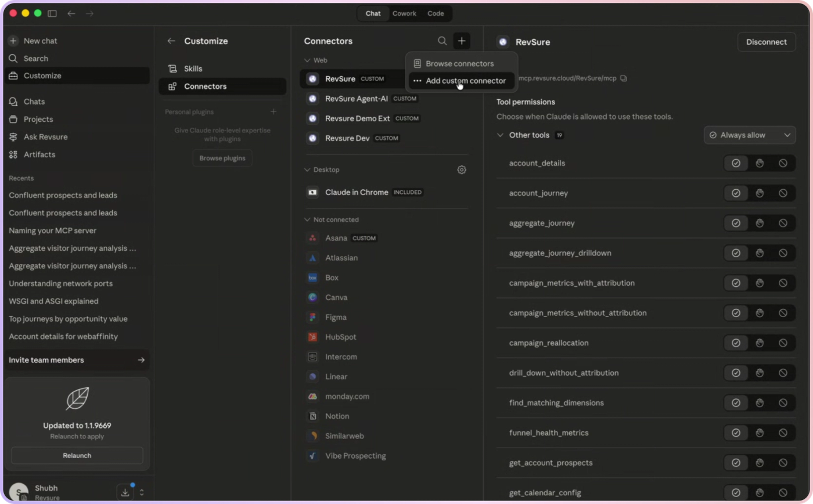The height and width of the screenshot is (504, 813).
Task: Open Desktop connectors settings gear
Action: (x=462, y=170)
